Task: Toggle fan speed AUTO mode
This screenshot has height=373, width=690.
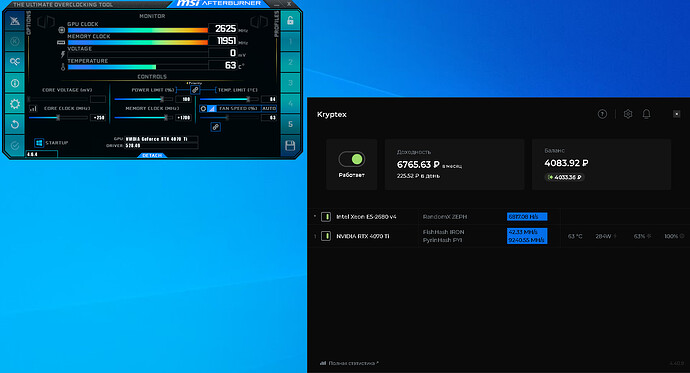Action: pos(269,108)
